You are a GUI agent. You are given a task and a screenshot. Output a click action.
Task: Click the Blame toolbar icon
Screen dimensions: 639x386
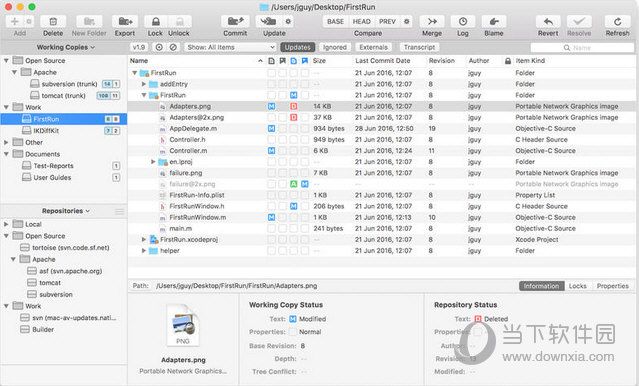(494, 22)
